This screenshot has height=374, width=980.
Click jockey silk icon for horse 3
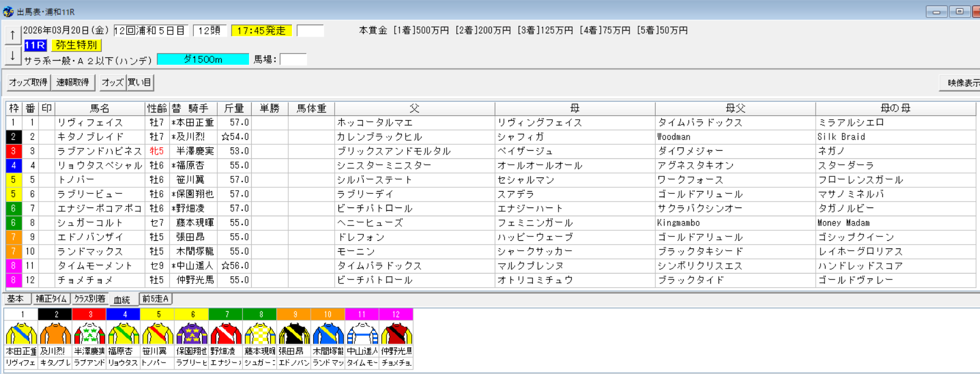90,333
